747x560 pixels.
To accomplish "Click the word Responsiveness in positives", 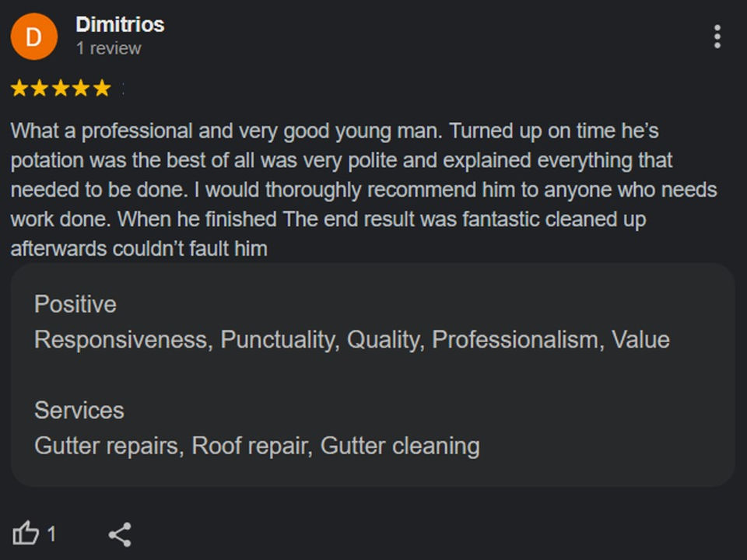I will click(121, 340).
